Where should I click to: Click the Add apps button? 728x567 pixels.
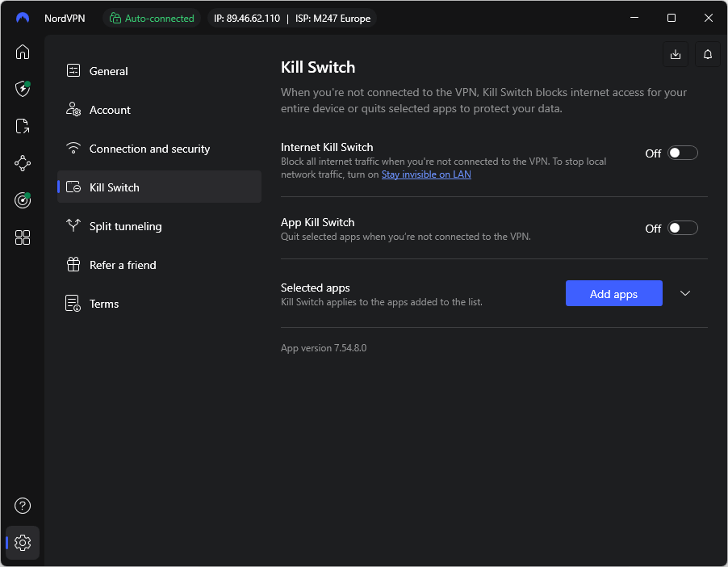coord(613,293)
